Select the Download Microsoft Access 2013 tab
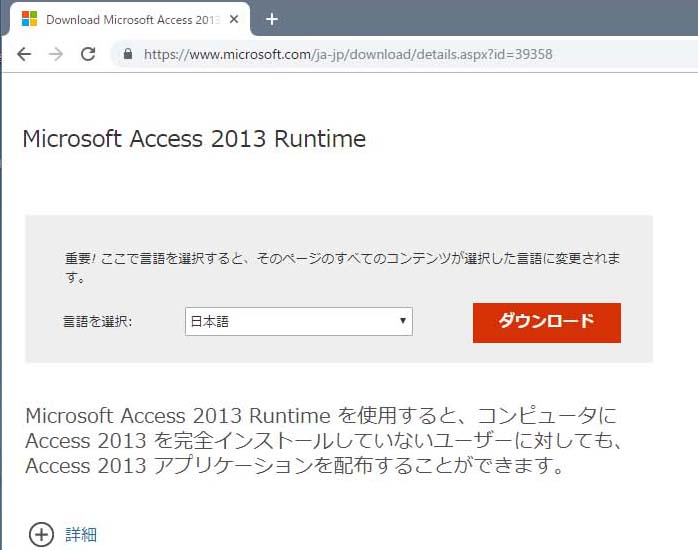 click(x=130, y=19)
